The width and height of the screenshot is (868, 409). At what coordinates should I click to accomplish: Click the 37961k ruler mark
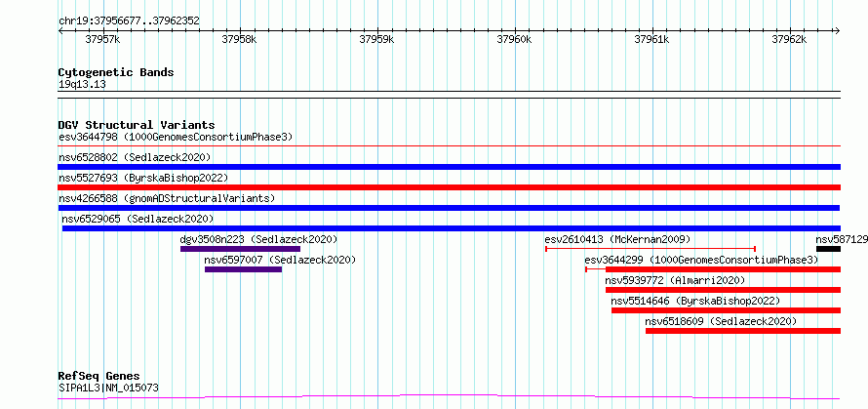coord(652,40)
